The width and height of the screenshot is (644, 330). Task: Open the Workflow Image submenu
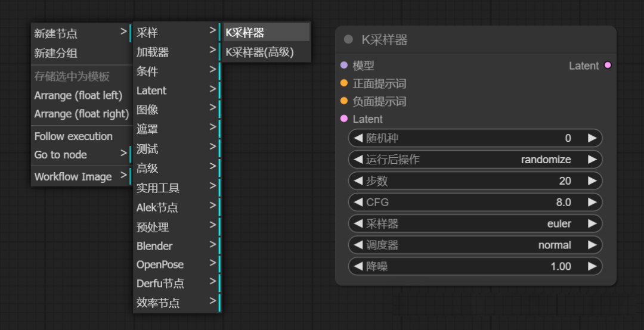(81, 176)
